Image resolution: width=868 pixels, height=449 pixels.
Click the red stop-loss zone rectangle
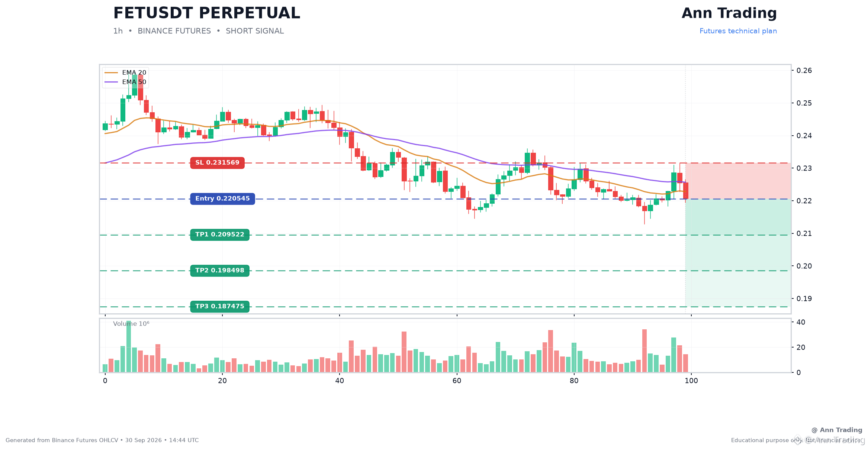point(738,181)
